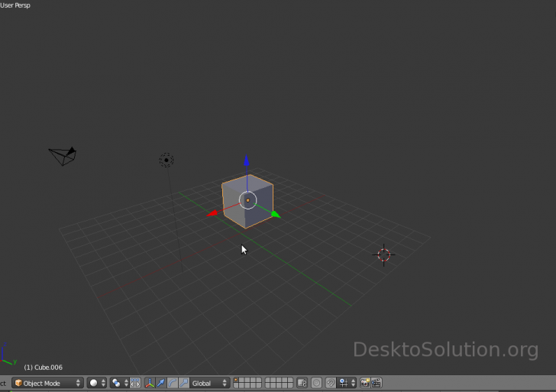The image size is (556, 392).
Task: Click the "(1) Cube.006" object label
Action: point(44,368)
